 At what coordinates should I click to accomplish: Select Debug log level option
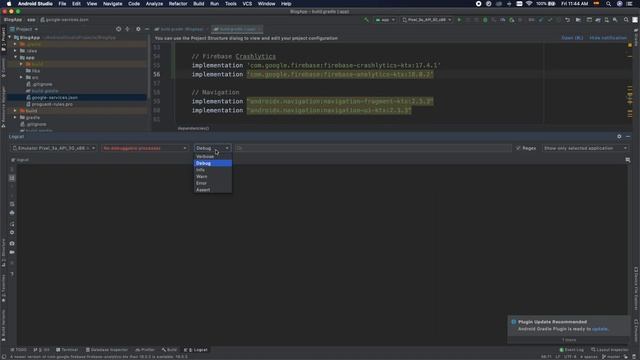[213, 163]
